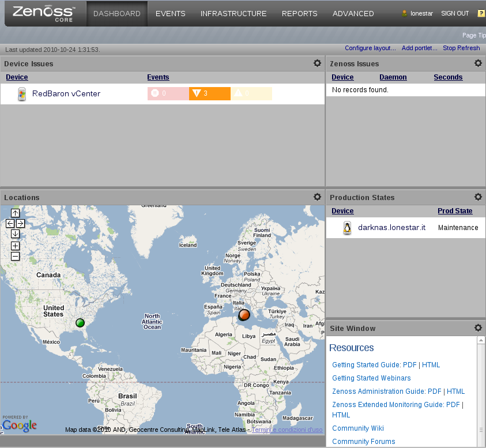Viewport: 486px width, 448px height.
Task: Open the Advanced tab
Action: tap(353, 14)
